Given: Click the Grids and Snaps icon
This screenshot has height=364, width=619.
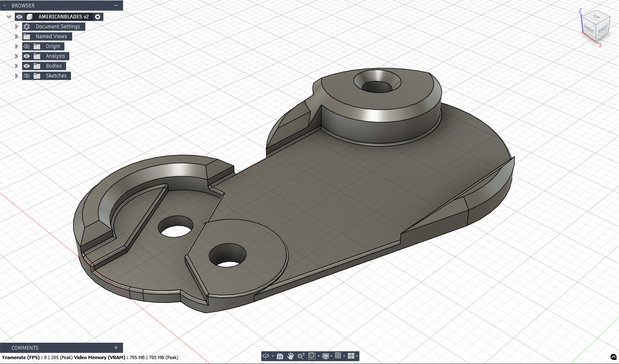Looking at the screenshot, I should click(x=338, y=356).
